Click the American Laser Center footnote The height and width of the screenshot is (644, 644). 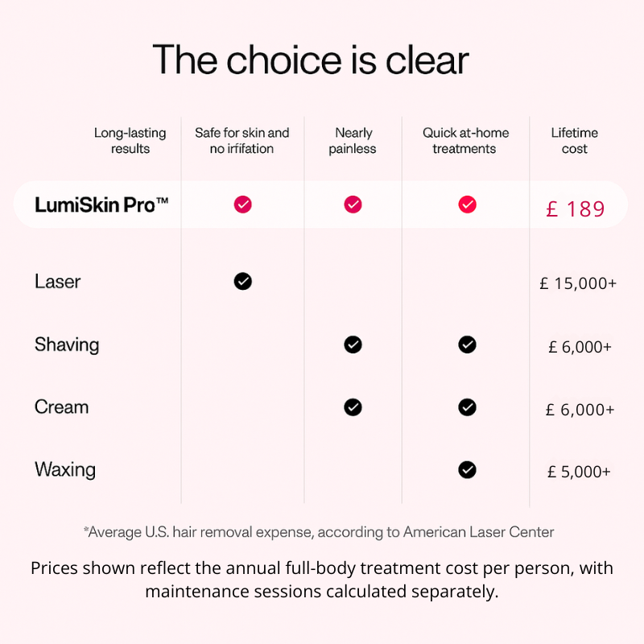(319, 532)
